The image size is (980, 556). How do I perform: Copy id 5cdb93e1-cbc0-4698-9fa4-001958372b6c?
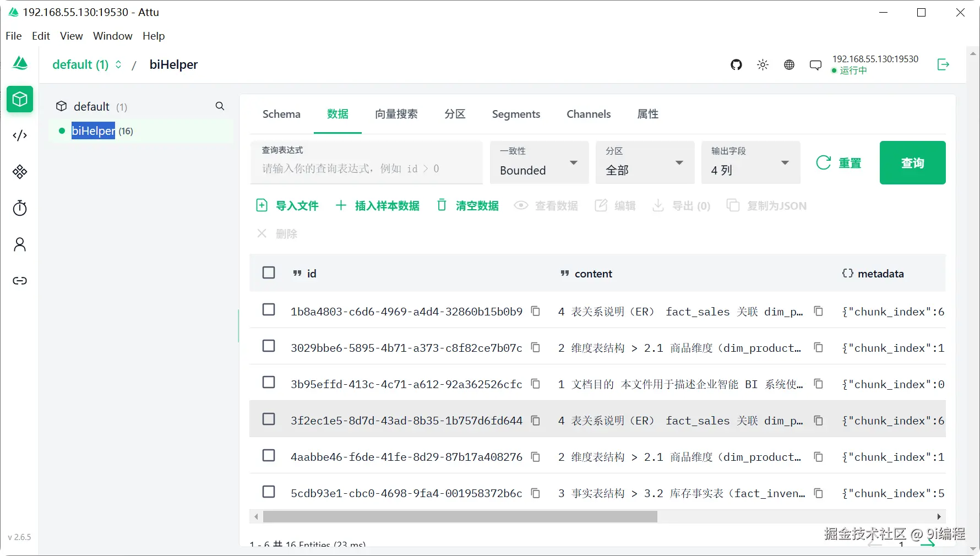pyautogui.click(x=535, y=493)
